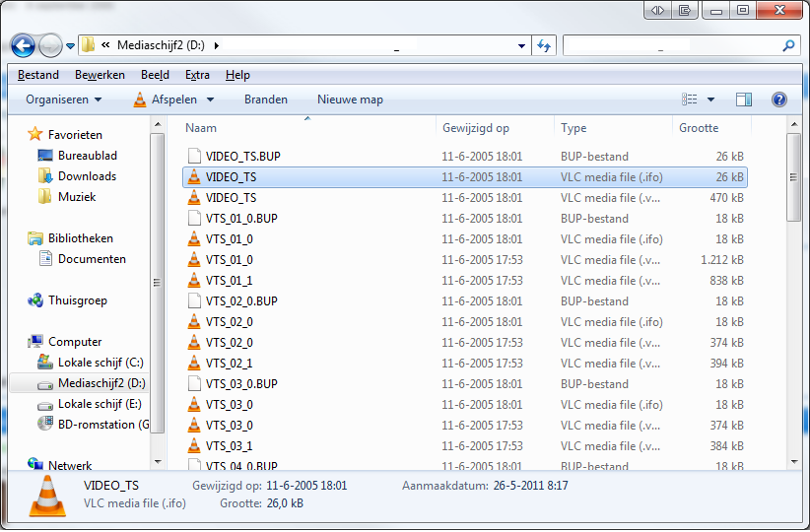
Task: Expand address bar history dropdown arrow
Action: [521, 46]
